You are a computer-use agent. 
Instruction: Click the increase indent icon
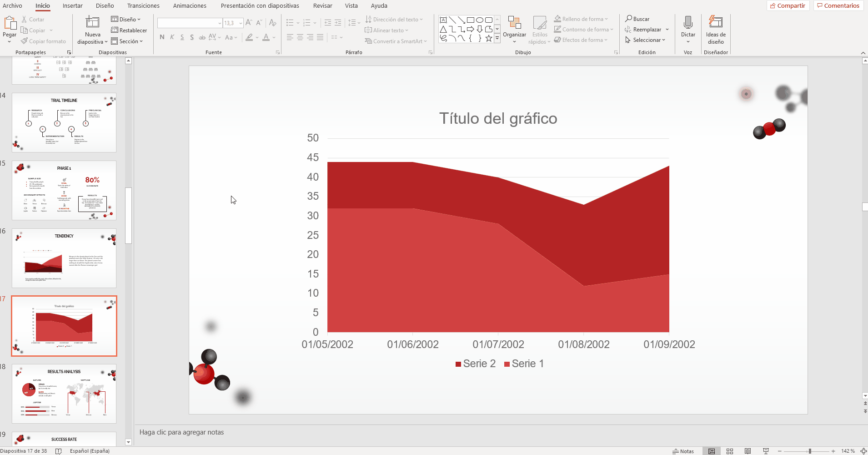point(338,23)
